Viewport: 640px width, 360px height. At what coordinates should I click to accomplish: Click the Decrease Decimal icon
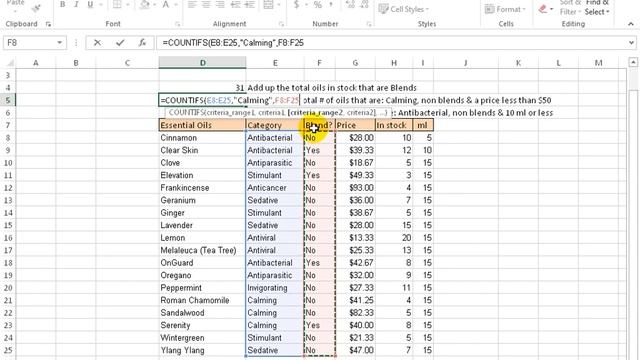point(364,4)
